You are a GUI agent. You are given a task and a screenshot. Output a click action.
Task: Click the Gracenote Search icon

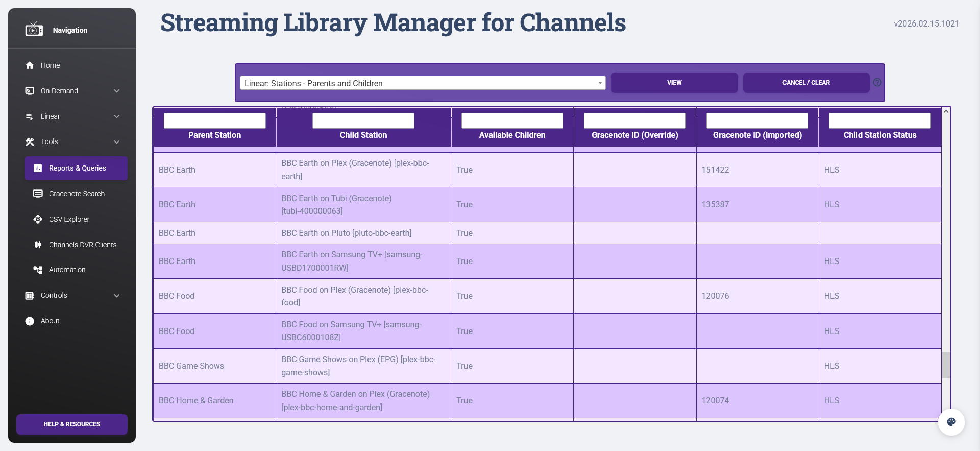38,194
